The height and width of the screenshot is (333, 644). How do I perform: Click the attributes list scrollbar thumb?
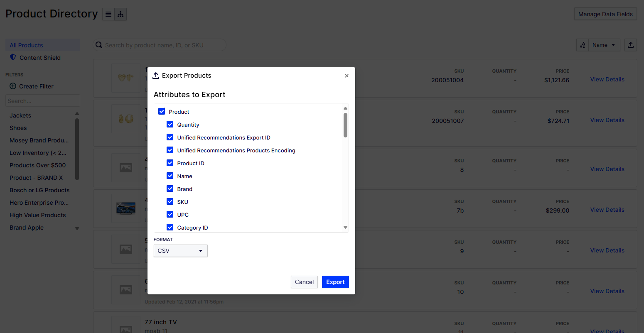pyautogui.click(x=345, y=125)
